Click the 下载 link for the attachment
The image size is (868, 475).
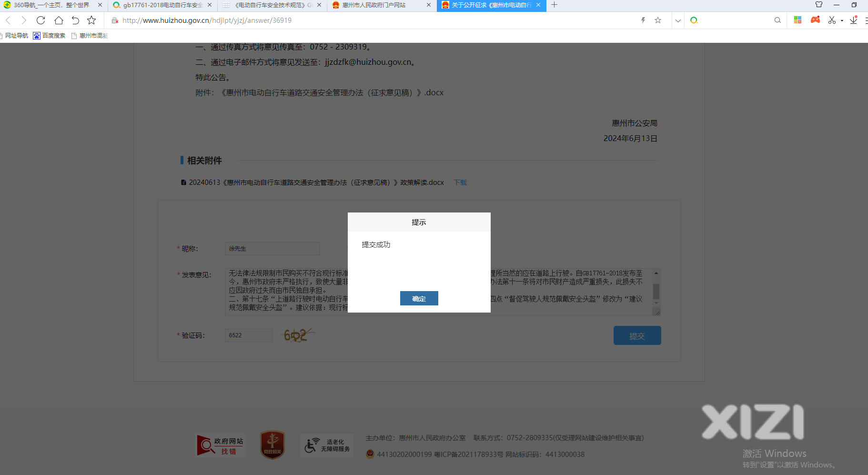[460, 182]
